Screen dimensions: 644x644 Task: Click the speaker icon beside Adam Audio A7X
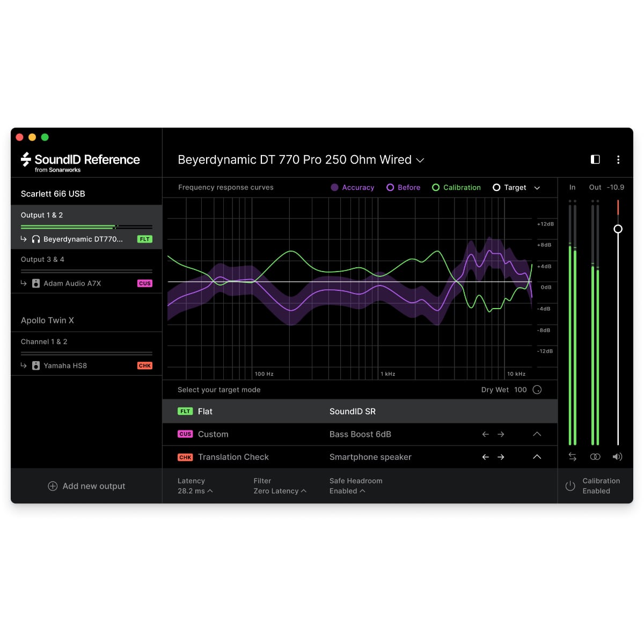pos(35,283)
